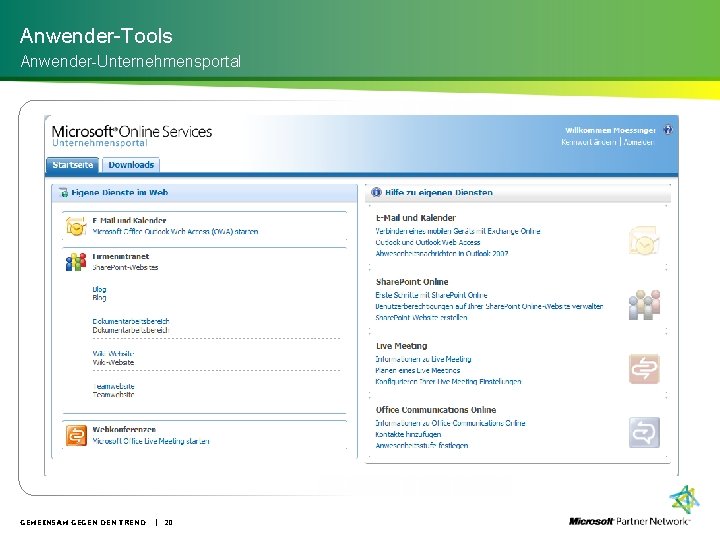
Task: Click the Firmenintranet heading
Action: 121,256
